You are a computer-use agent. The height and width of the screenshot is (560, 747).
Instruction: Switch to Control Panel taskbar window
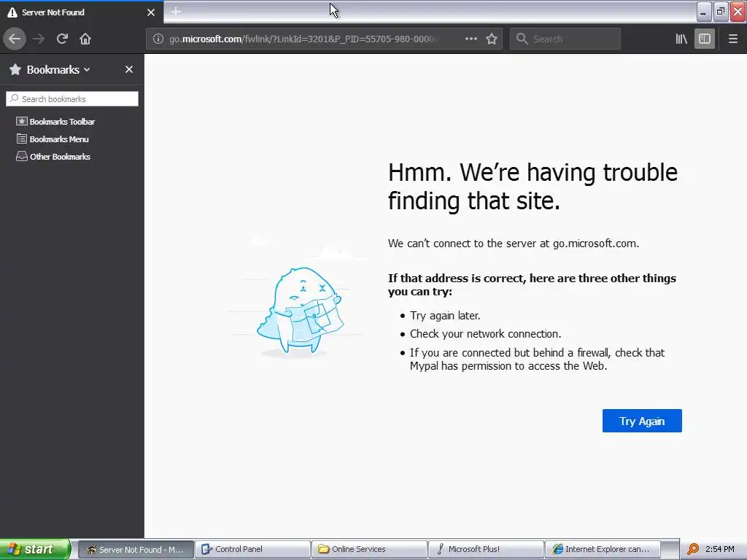click(x=252, y=549)
